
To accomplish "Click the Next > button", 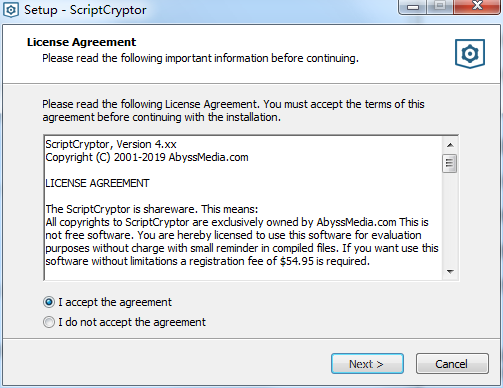I will (367, 364).
